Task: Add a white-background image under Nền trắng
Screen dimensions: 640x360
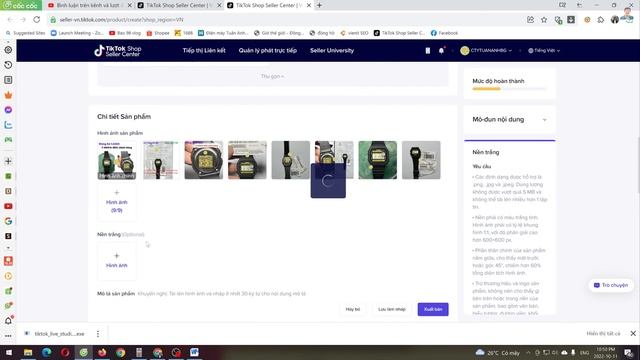Action: click(117, 260)
